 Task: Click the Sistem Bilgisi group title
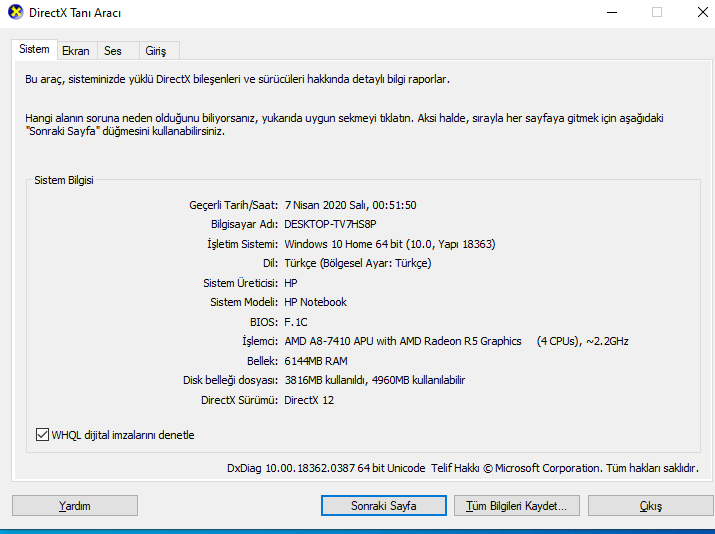(64, 180)
